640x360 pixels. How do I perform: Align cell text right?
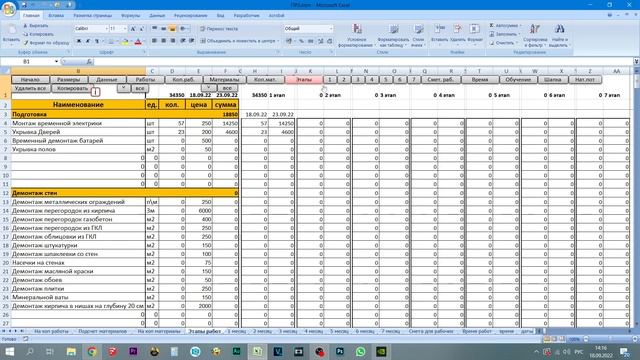coord(173,41)
